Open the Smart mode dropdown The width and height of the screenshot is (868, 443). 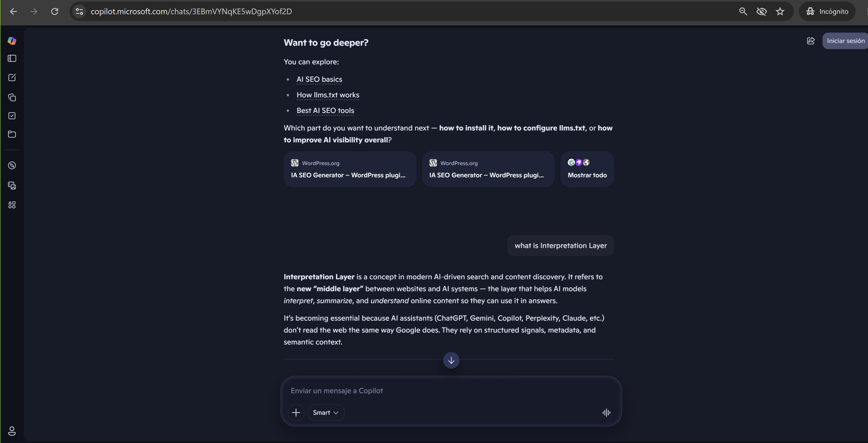coord(326,412)
